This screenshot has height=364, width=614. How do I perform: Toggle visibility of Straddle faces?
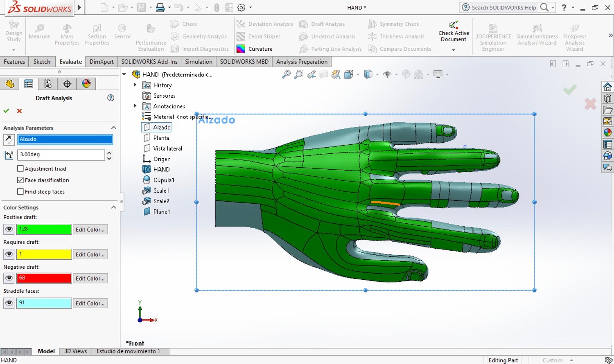(9, 303)
